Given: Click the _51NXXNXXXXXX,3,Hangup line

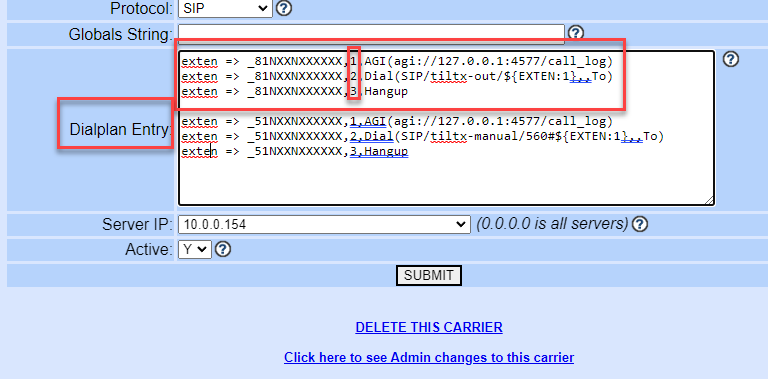Looking at the screenshot, I should point(294,152).
